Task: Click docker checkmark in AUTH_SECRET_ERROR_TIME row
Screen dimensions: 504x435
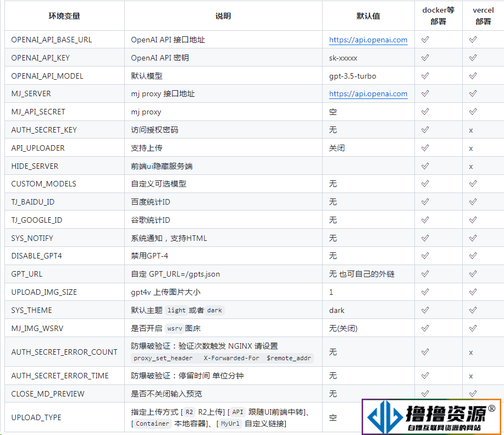Action: (x=425, y=376)
